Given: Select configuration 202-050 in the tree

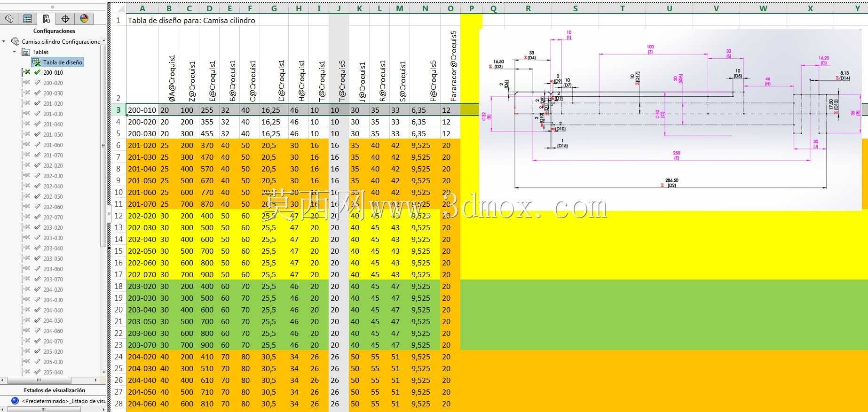Looking at the screenshot, I should [53, 196].
